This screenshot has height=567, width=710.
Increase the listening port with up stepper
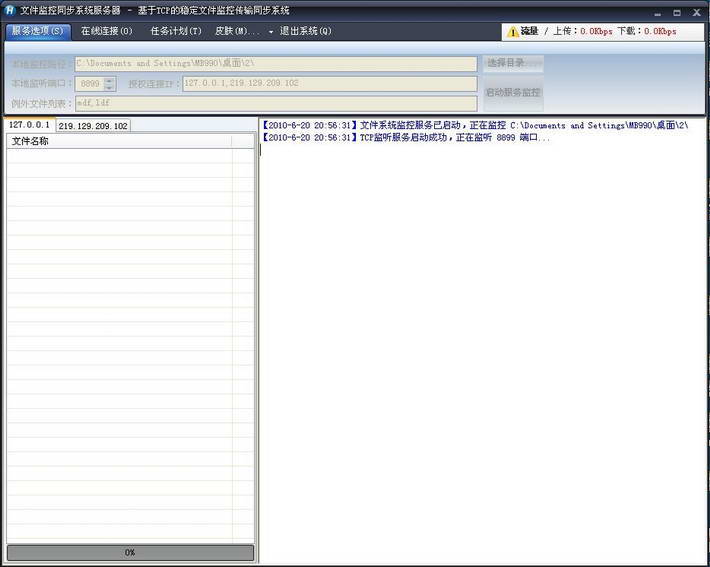click(110, 81)
